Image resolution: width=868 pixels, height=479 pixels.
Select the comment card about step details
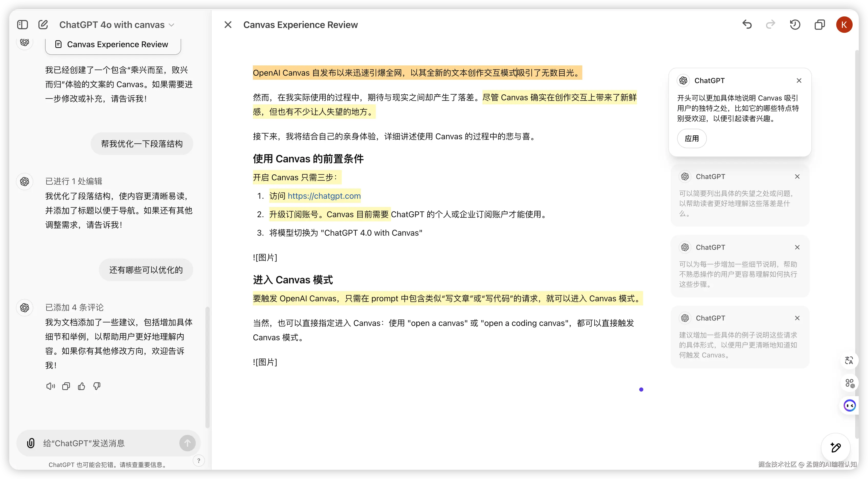pyautogui.click(x=740, y=266)
